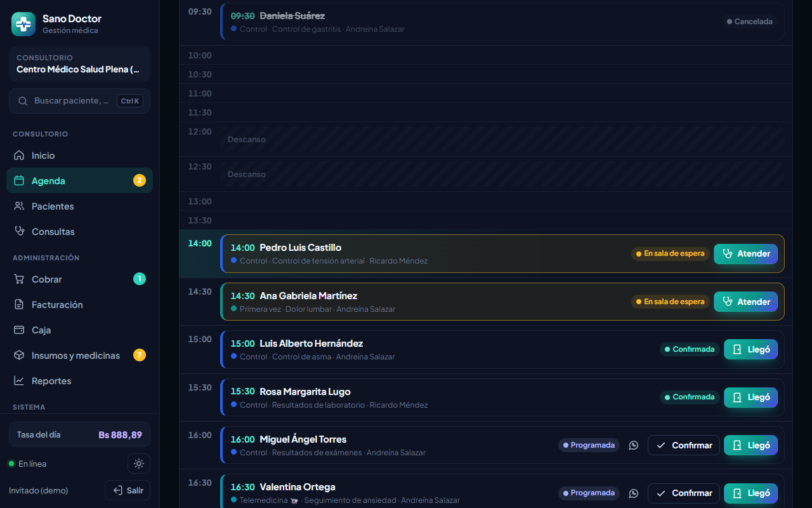Open WhatsApp for Miguel Ángel Torres
Viewport: 812px width, 508px height.
633,445
